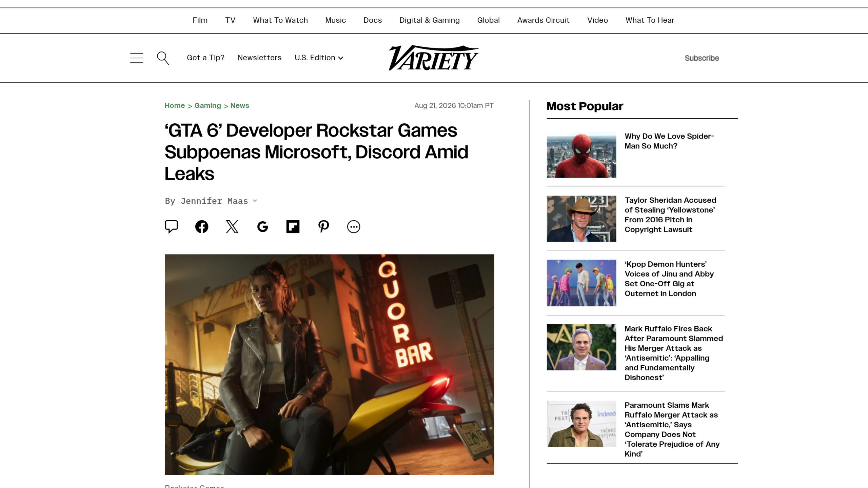The height and width of the screenshot is (488, 868).
Task: Share the article via Flipboard icon
Action: [293, 226]
